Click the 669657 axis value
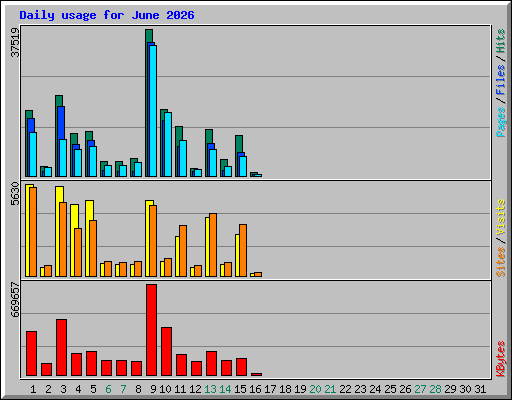The width and height of the screenshot is (512, 400). coord(15,300)
